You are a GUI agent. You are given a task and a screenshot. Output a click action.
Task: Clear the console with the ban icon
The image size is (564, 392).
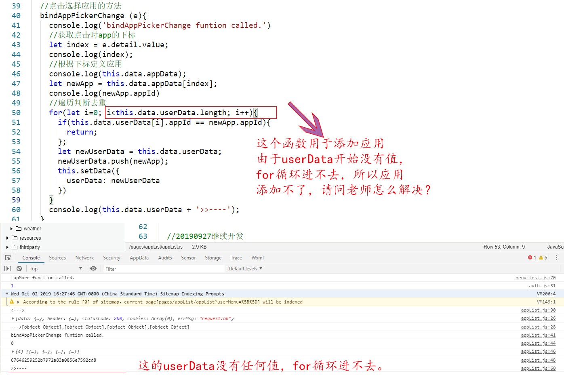click(19, 268)
